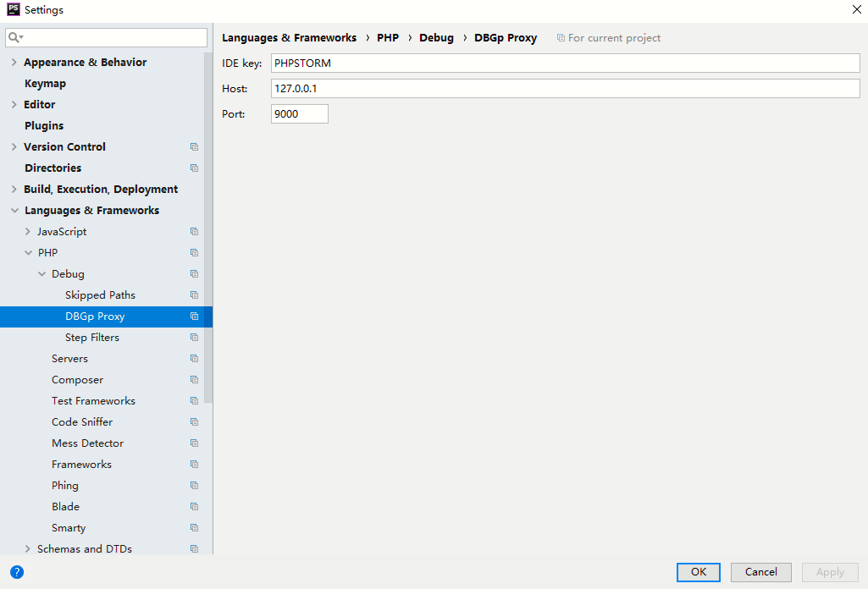Image resolution: width=868 pixels, height=589 pixels.
Task: Click the Host input field
Action: point(565,89)
